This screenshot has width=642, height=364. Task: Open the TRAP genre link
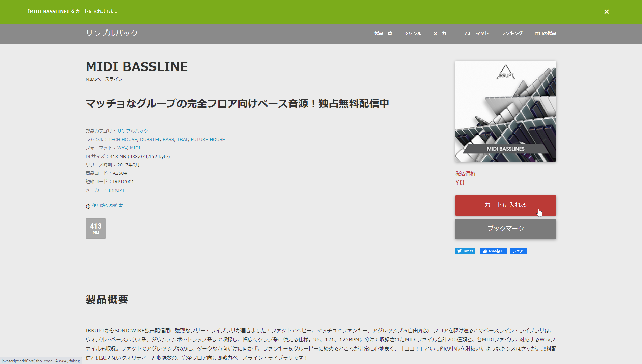pos(183,139)
